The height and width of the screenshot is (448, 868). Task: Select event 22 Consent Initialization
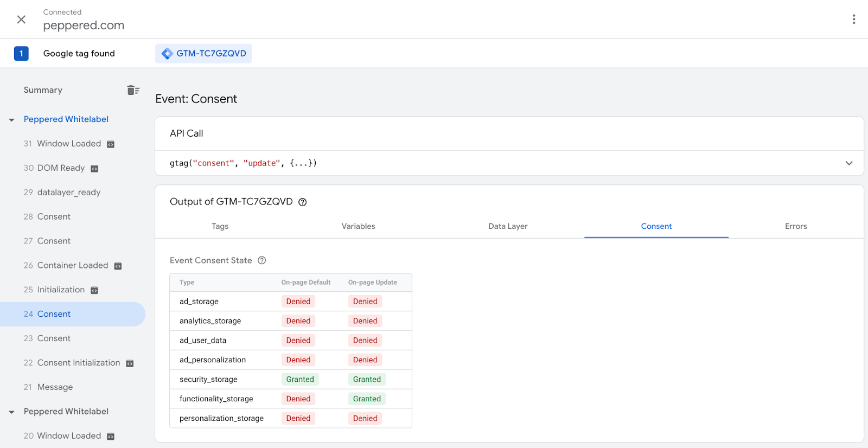72,363
